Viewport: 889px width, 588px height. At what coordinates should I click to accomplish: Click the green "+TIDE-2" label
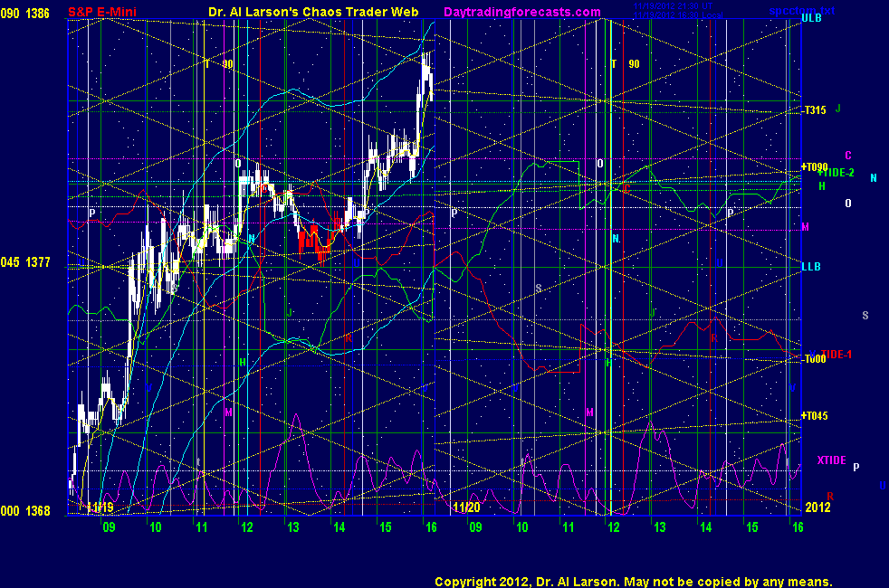click(x=836, y=173)
